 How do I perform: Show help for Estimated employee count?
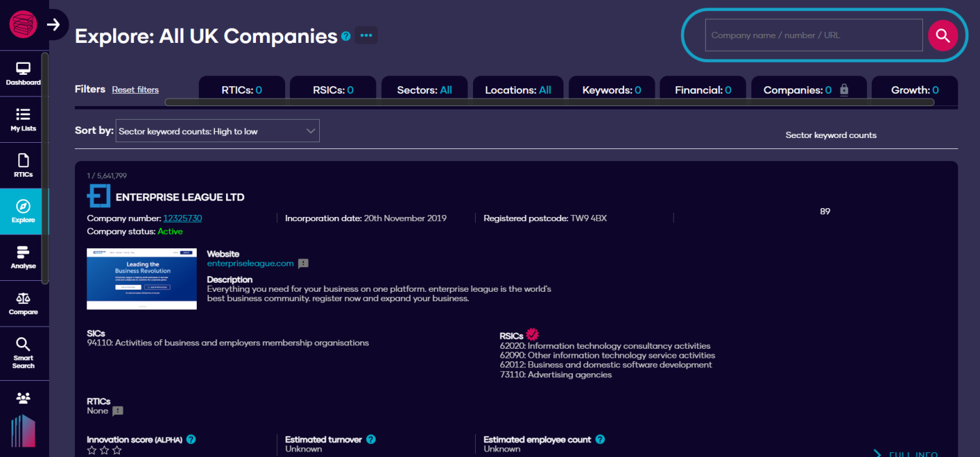coord(600,439)
